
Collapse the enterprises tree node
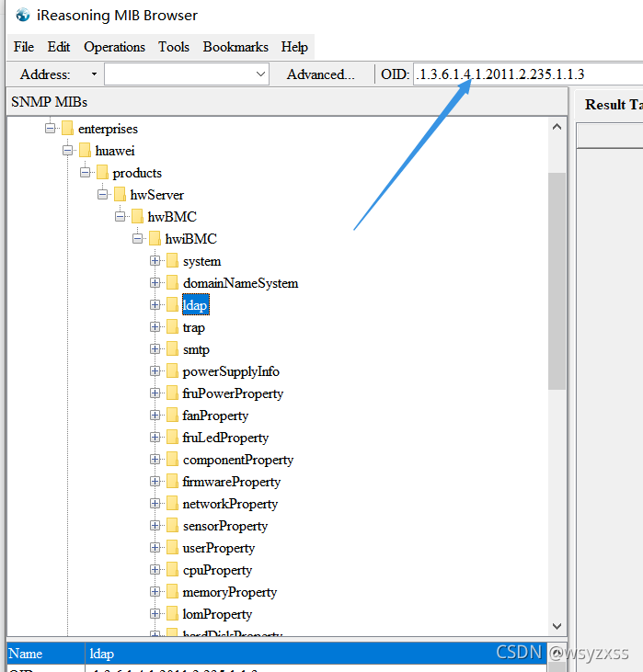pos(51,128)
